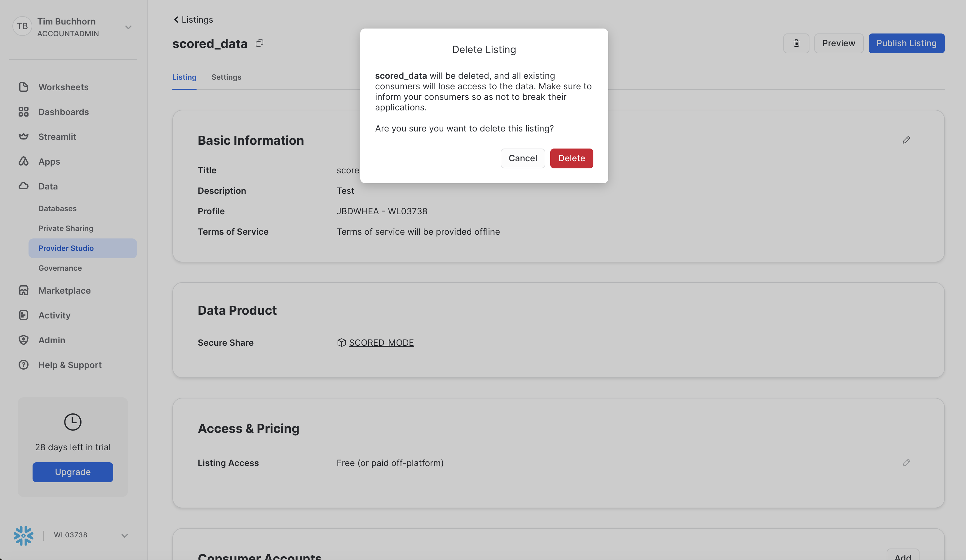Screen dimensions: 966x560
Task: Expand WL03738 account selector chevron
Action: 125,536
